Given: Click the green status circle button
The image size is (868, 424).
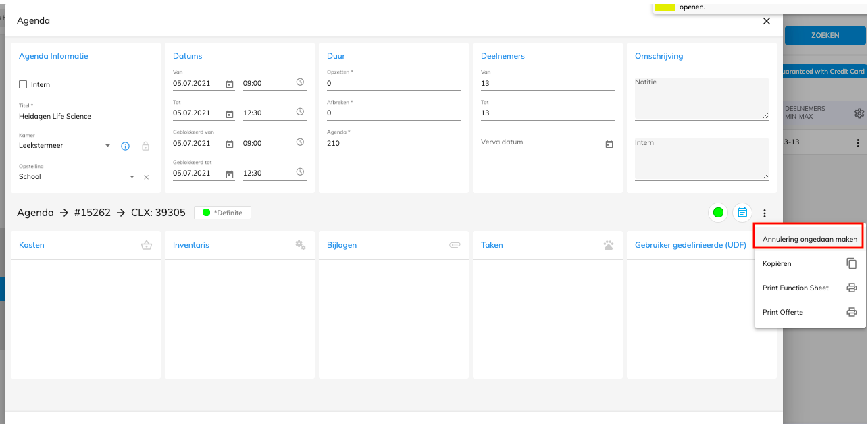Looking at the screenshot, I should click(718, 213).
